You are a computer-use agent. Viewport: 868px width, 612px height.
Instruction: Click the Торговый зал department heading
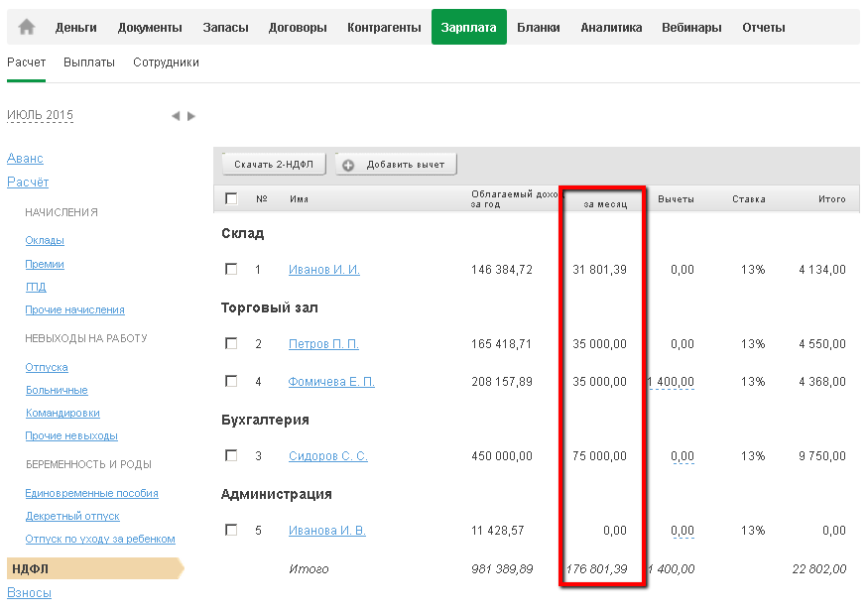click(270, 307)
